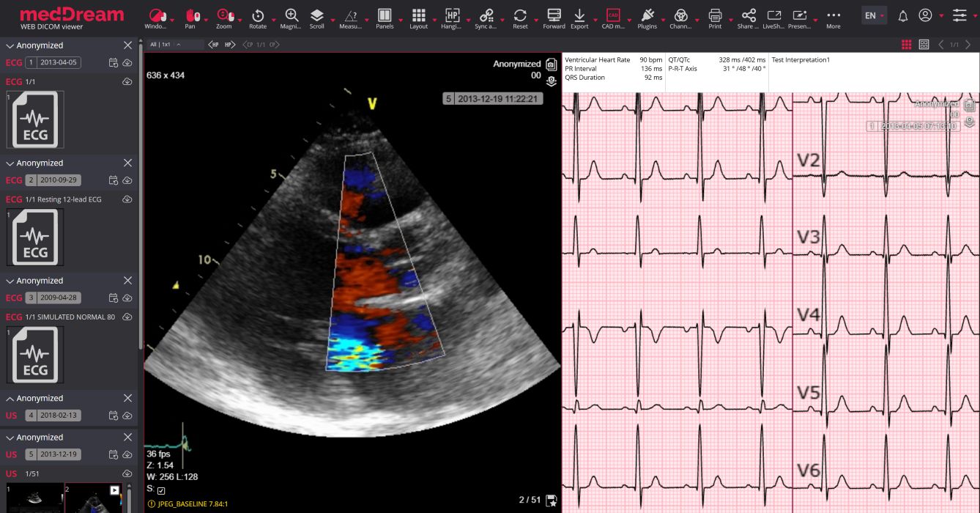Image resolution: width=980 pixels, height=513 pixels.
Task: Open the user account dropdown
Action: pyautogui.click(x=930, y=15)
